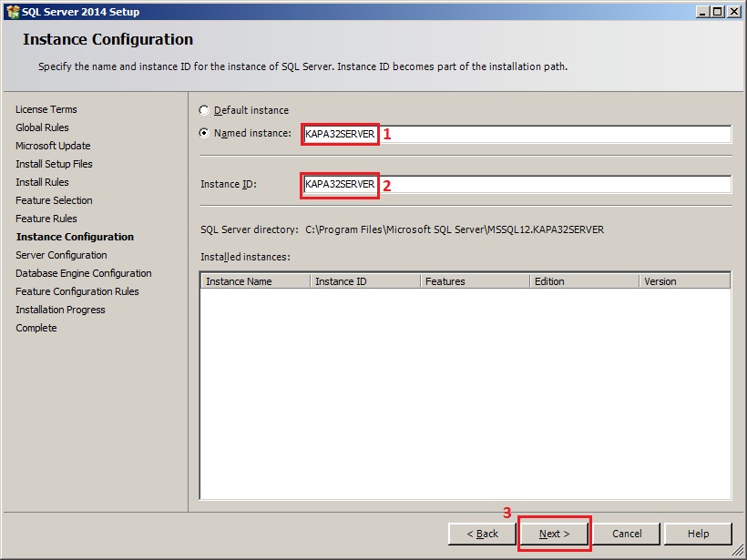Click the Install Rules step

coord(42,182)
